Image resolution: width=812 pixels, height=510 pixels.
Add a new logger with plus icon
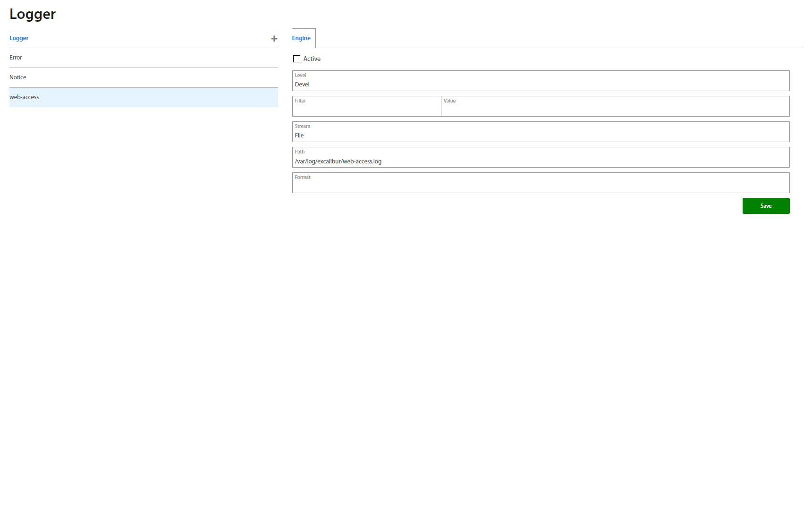click(274, 39)
